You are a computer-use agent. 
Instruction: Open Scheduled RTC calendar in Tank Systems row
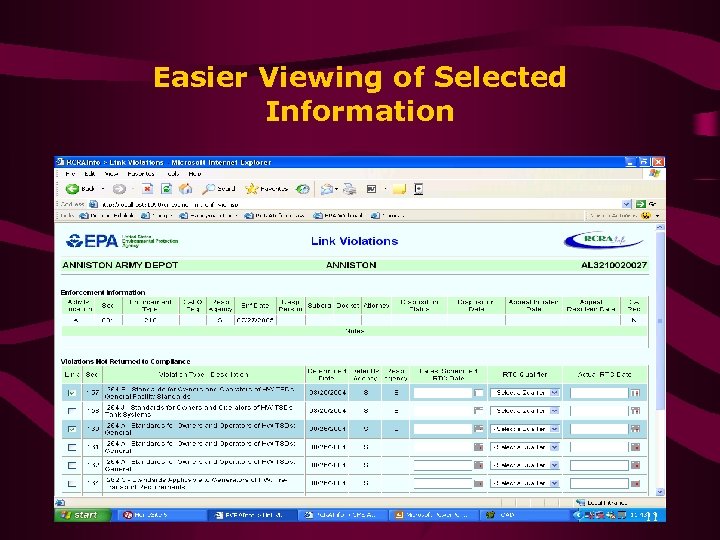(x=478, y=411)
